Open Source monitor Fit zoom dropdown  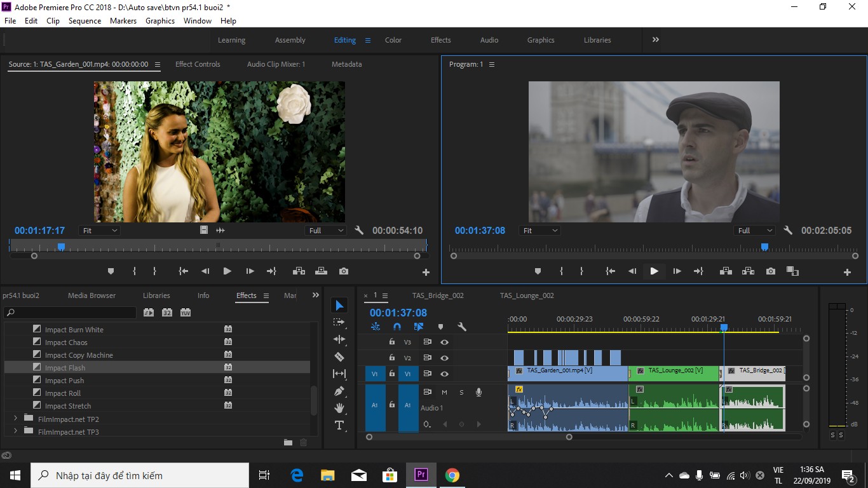point(100,231)
